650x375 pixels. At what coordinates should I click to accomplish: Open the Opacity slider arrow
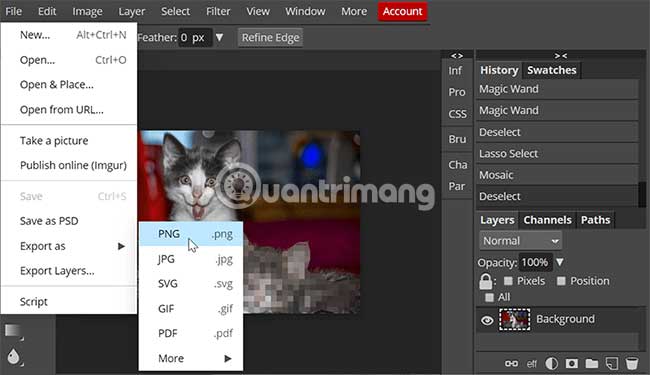click(560, 262)
